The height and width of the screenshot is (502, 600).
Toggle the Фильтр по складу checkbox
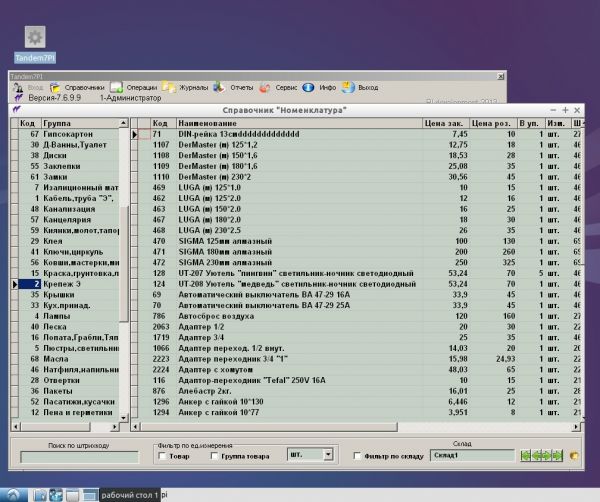pyautogui.click(x=359, y=456)
